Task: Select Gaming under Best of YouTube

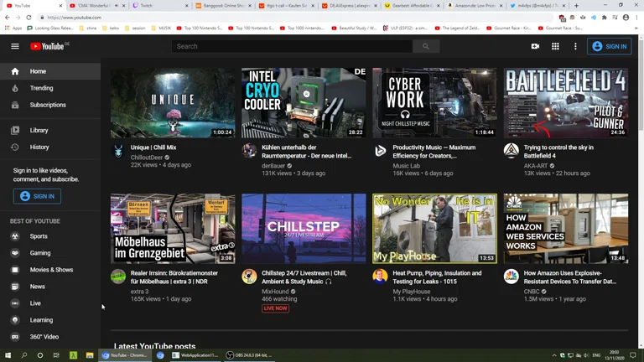Action: pos(40,253)
